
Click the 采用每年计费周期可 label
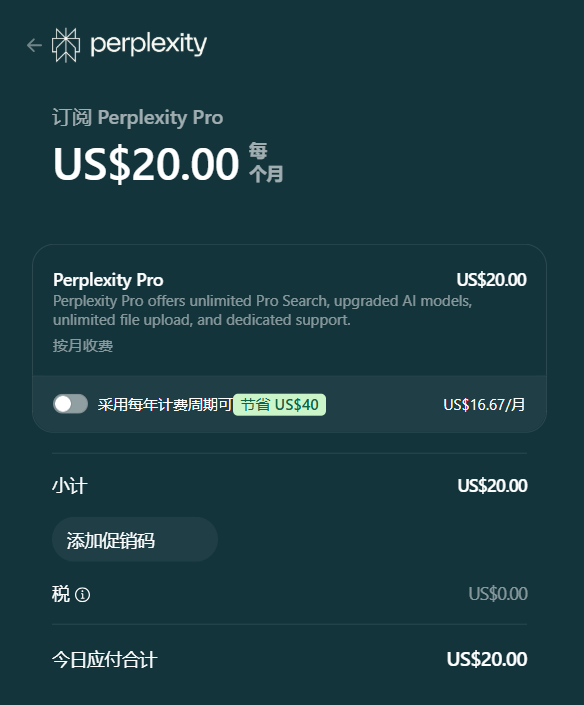tap(165, 405)
